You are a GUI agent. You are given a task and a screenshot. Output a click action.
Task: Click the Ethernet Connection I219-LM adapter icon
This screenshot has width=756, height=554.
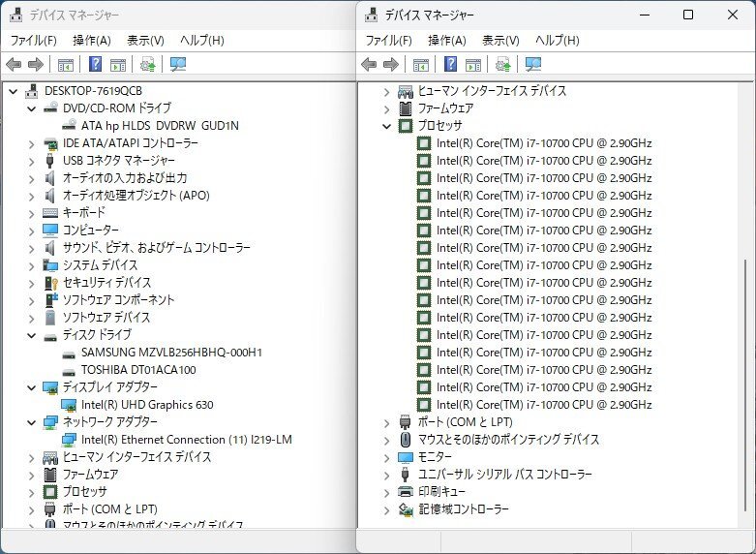coord(69,440)
